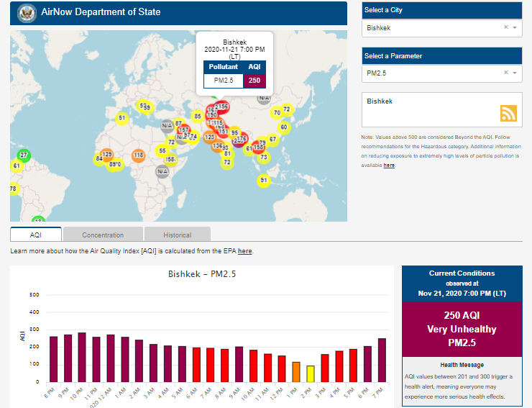Switch to the Concentration tab
This screenshot has width=532, height=408.
[103, 235]
